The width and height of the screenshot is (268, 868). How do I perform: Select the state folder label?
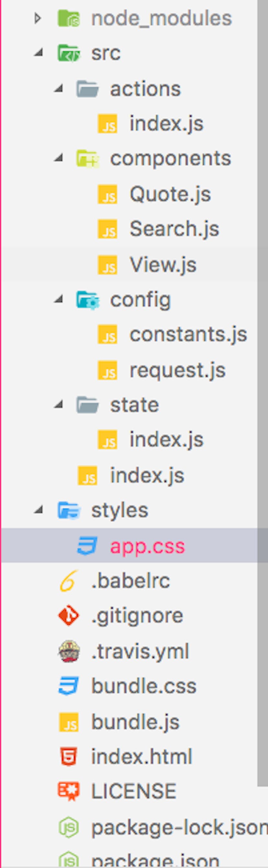tap(135, 405)
